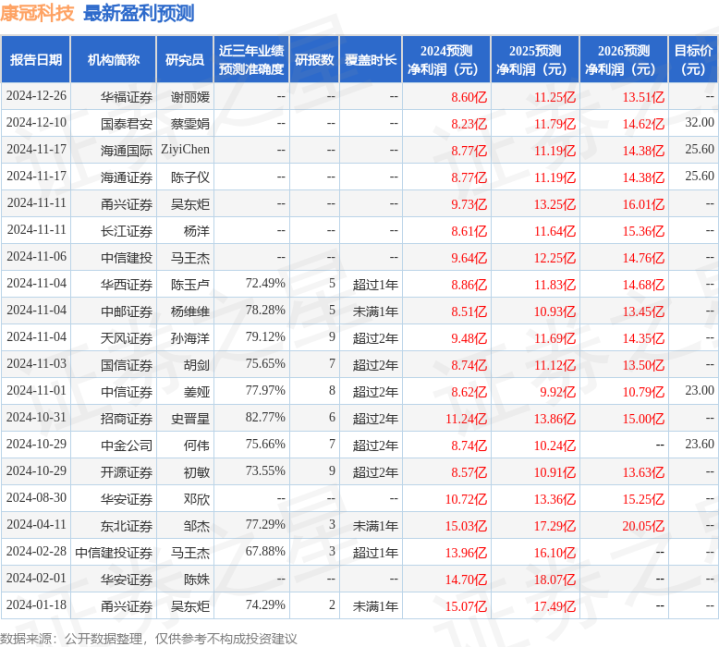Click the 研报数 column header
This screenshot has height=647, width=719.
(x=314, y=60)
